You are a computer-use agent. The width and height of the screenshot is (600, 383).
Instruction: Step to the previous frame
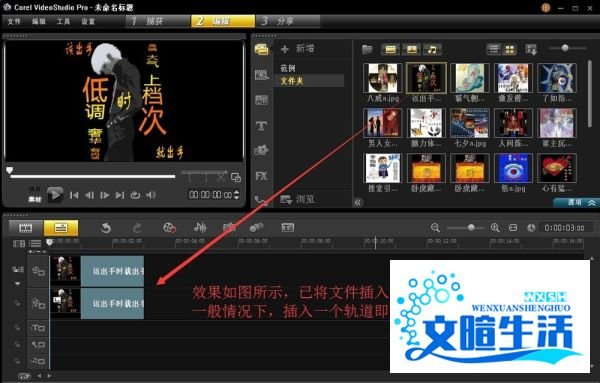90,195
